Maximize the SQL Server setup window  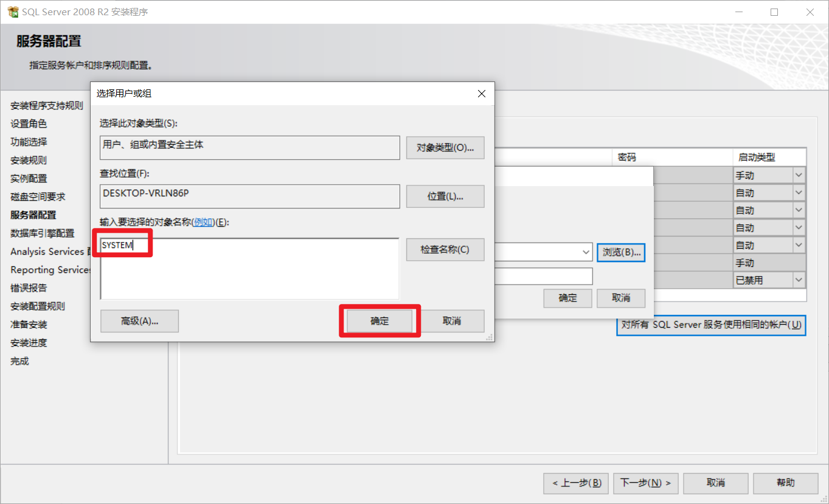[774, 12]
